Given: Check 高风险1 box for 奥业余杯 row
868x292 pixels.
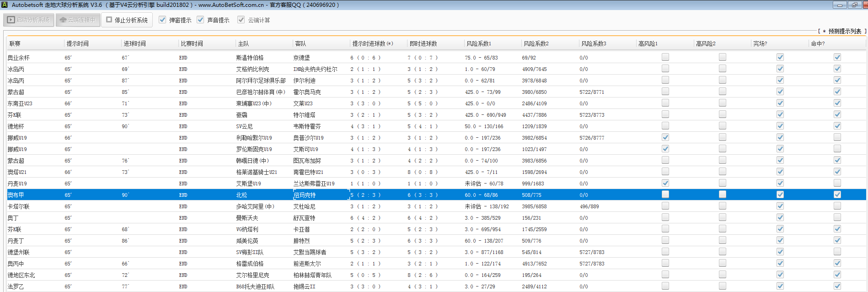Looking at the screenshot, I should (x=665, y=57).
